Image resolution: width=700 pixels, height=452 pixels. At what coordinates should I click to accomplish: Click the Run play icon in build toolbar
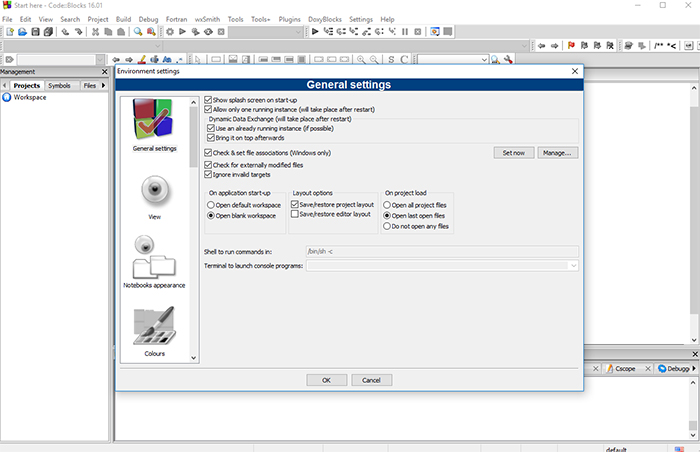point(182,32)
